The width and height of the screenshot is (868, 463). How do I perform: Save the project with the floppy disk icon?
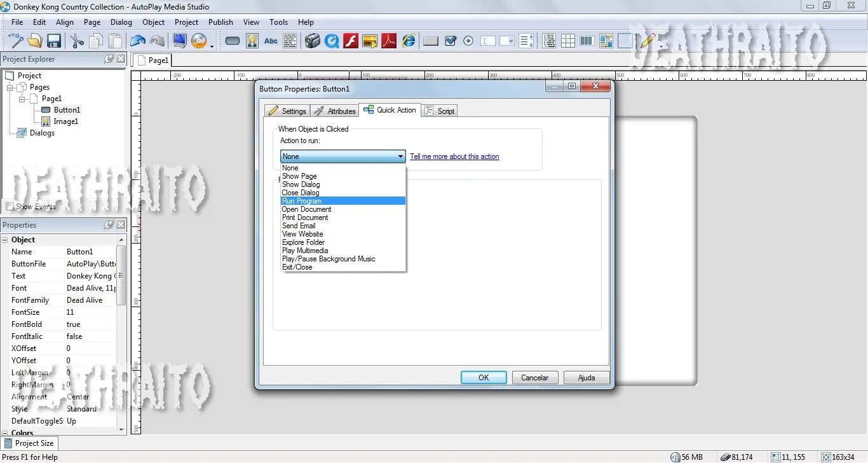coord(54,41)
